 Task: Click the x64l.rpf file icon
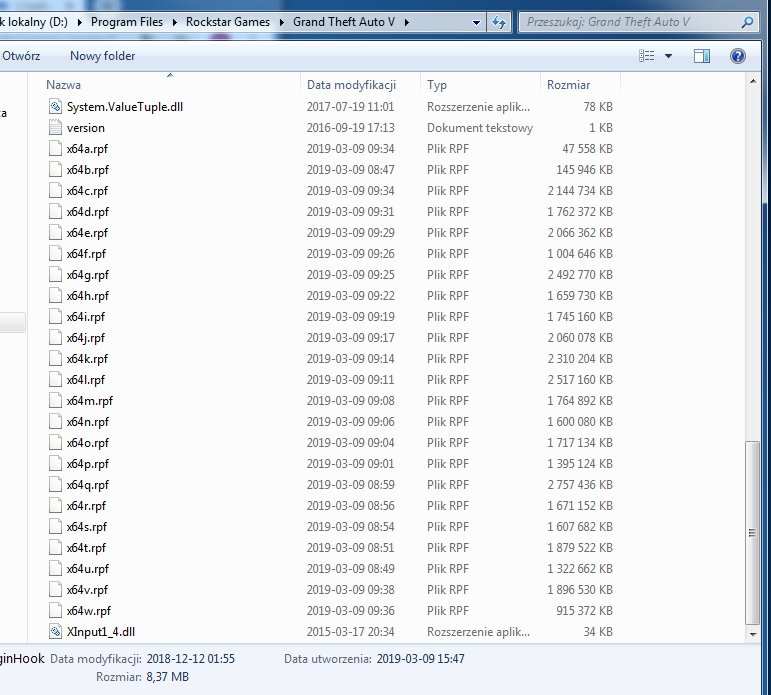pos(56,380)
